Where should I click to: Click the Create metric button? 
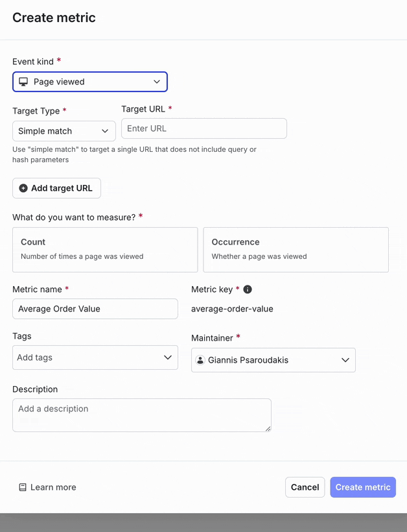[363, 487]
